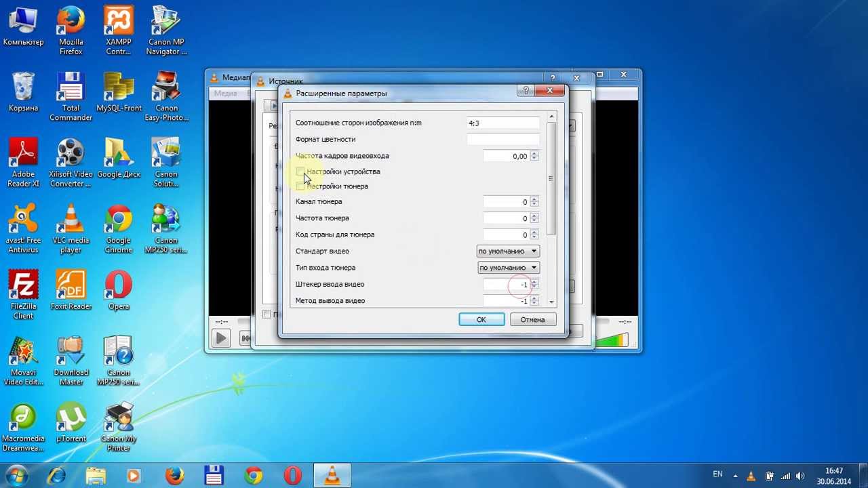Viewport: 868px width, 488px height.
Task: Select the Macromedia Dreamweaver desktop icon
Action: [23, 427]
